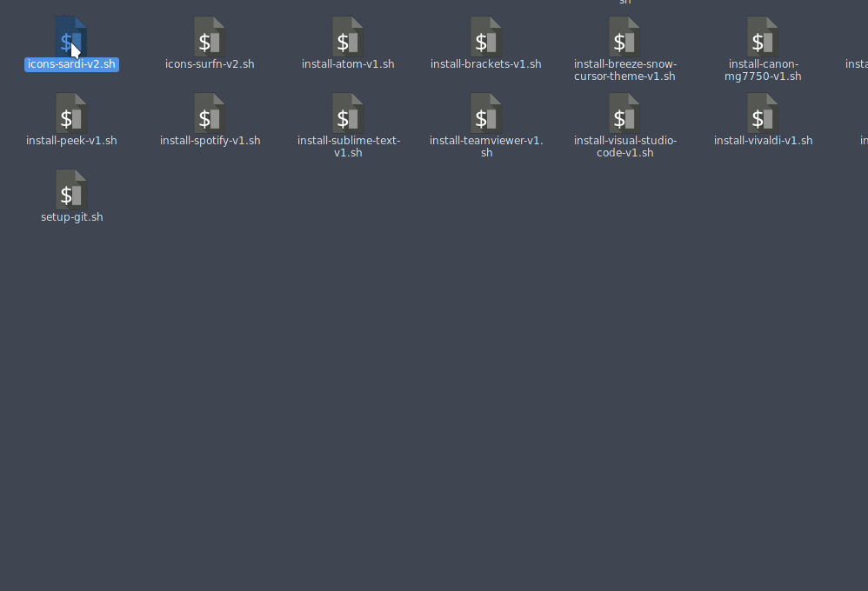Select the setup-git.sh script icon
The image size is (868, 591).
point(71,189)
